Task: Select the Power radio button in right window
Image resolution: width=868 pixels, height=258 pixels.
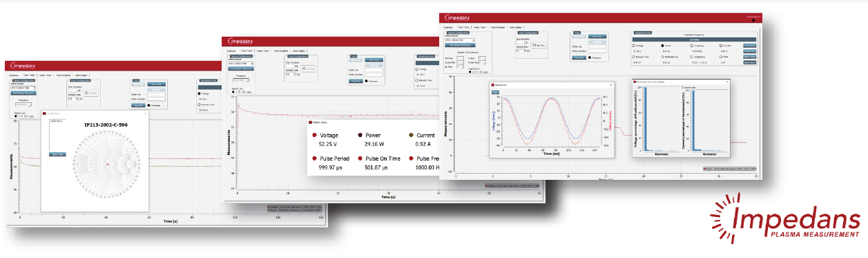Action: [662, 46]
